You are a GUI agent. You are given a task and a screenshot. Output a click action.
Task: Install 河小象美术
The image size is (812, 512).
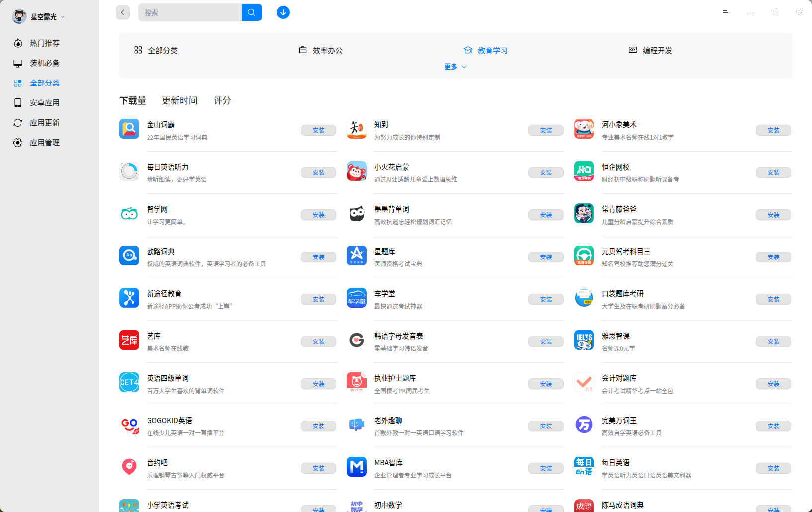[774, 130]
